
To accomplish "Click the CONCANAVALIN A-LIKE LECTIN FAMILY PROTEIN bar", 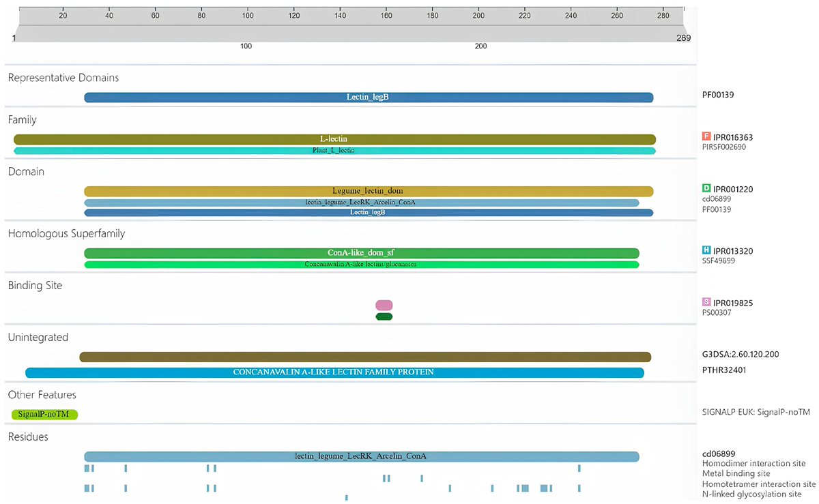I will pos(334,372).
